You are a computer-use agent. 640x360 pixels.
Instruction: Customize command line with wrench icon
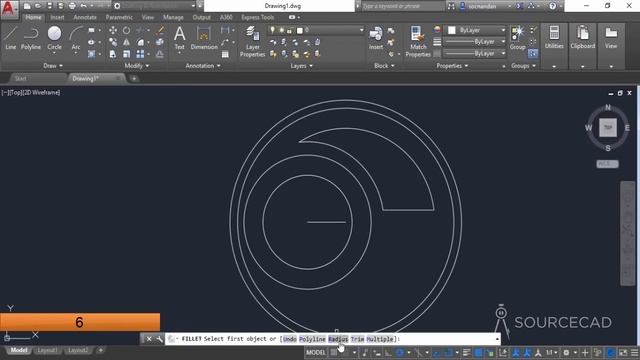(x=159, y=339)
